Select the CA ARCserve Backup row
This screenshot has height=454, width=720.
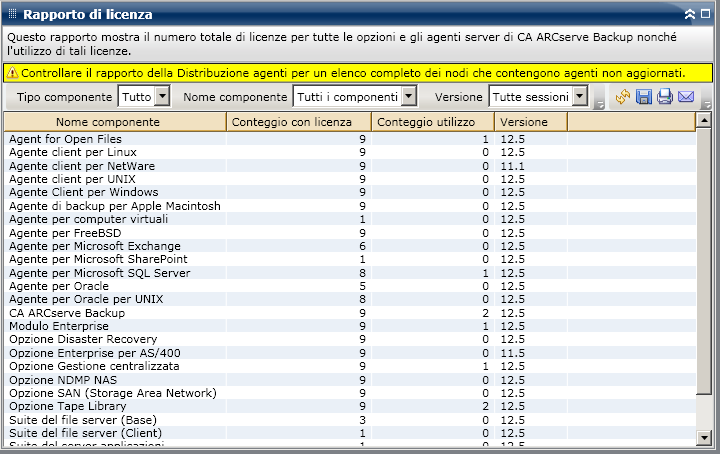(350, 313)
